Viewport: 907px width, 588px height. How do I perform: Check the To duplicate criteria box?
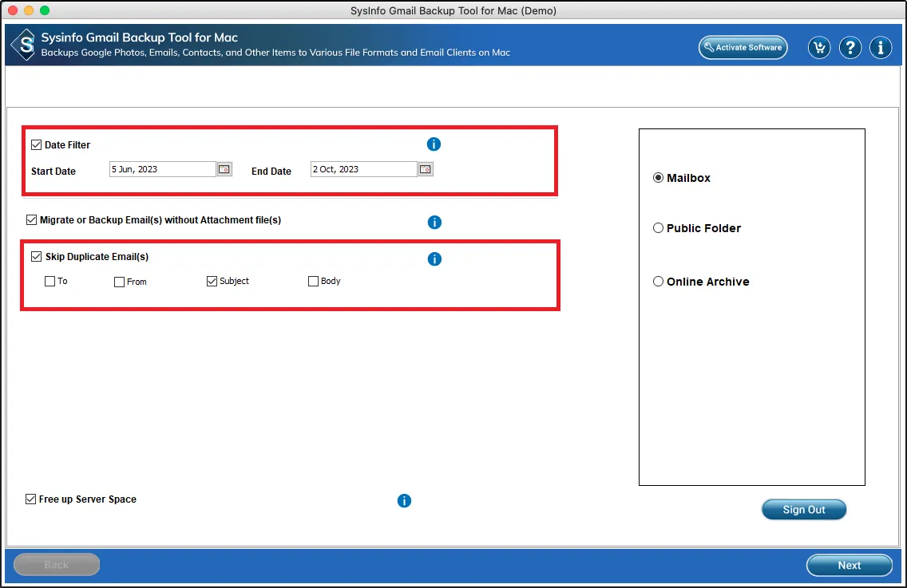coord(50,281)
